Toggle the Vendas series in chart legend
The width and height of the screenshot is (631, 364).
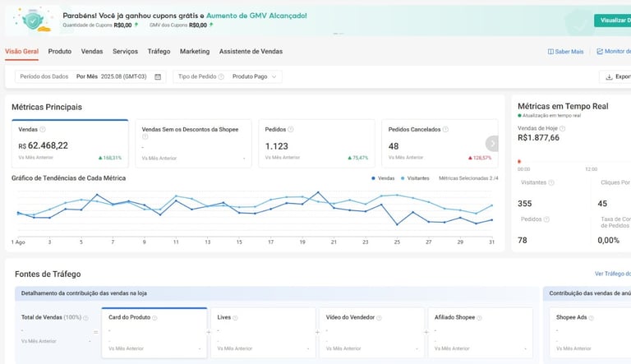pyautogui.click(x=383, y=177)
